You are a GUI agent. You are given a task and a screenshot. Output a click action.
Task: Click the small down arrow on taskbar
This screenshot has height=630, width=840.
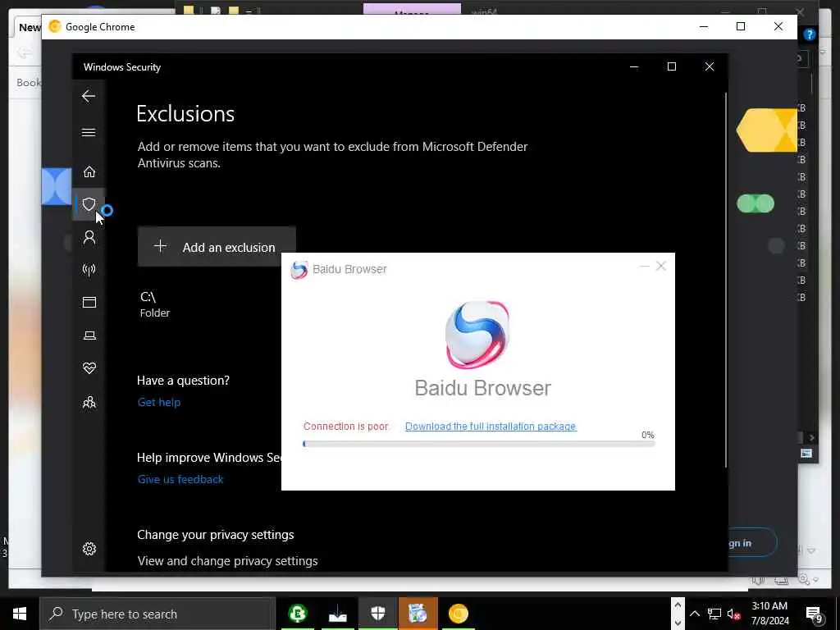click(x=678, y=623)
